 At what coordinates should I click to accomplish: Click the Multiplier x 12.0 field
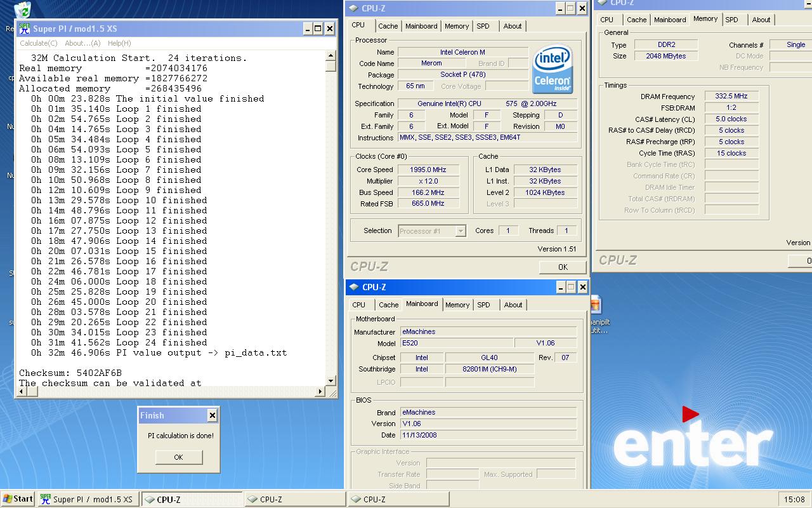pos(429,181)
